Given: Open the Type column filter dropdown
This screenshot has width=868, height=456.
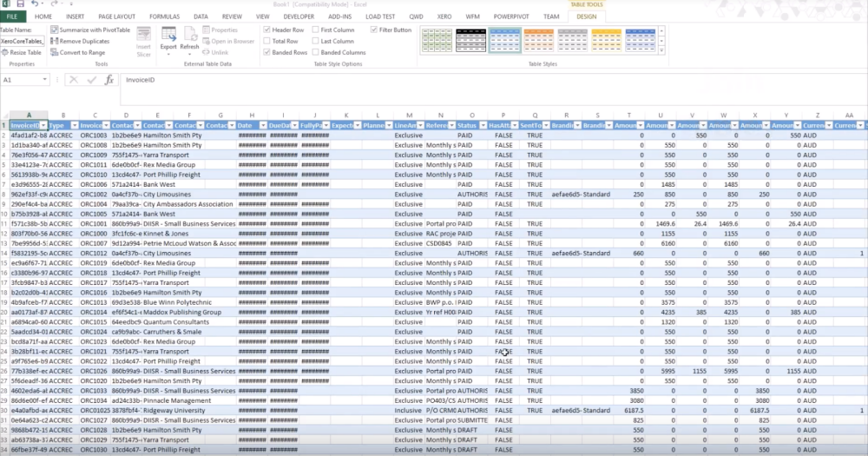Looking at the screenshot, I should pos(75,126).
